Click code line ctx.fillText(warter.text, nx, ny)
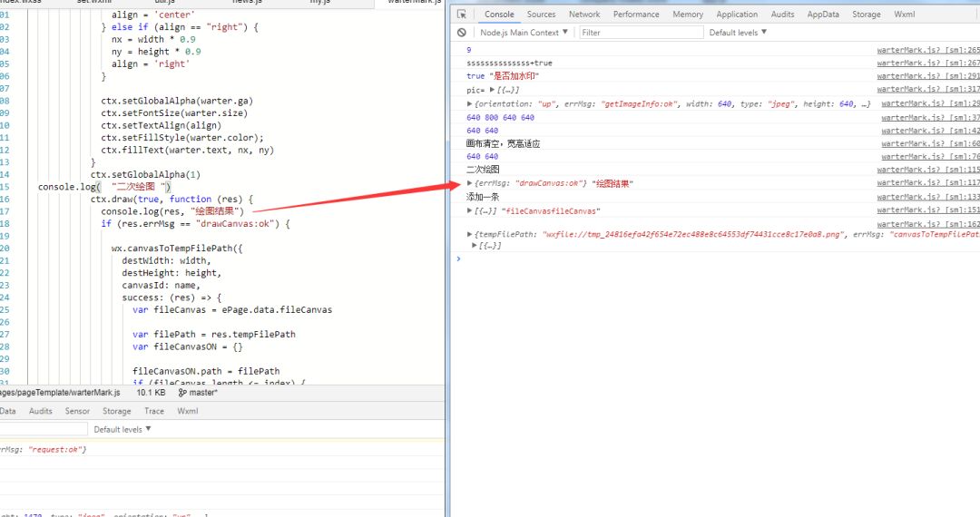Viewport: 980px width, 517px height. point(188,150)
